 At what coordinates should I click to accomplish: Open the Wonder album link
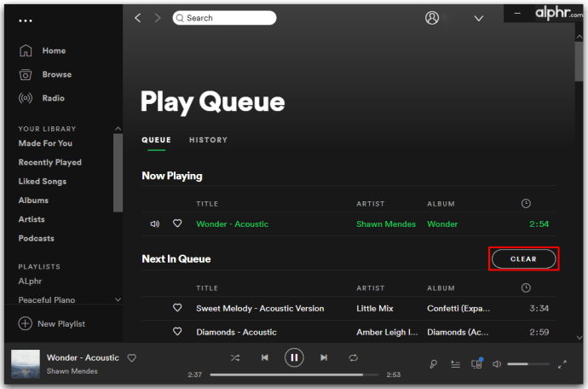coord(442,224)
